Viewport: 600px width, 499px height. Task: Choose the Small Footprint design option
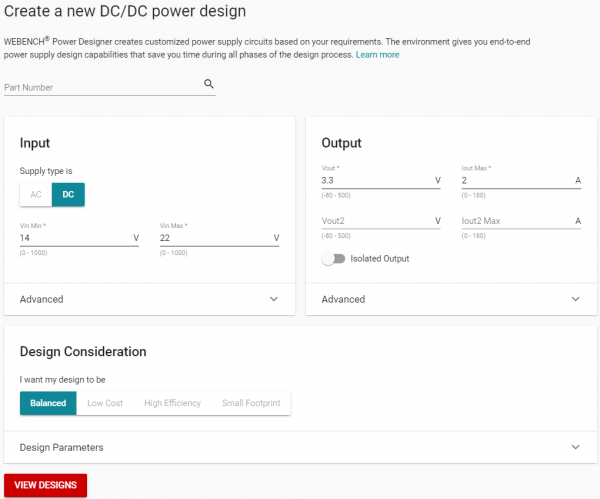[252, 403]
